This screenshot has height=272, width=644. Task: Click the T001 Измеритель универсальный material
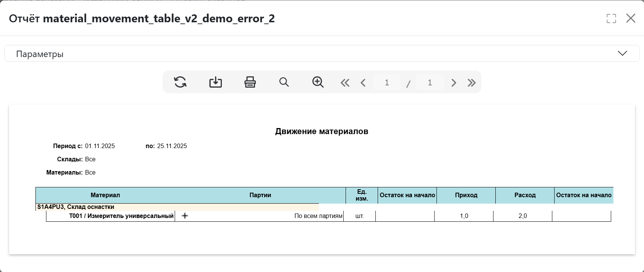coord(121,216)
